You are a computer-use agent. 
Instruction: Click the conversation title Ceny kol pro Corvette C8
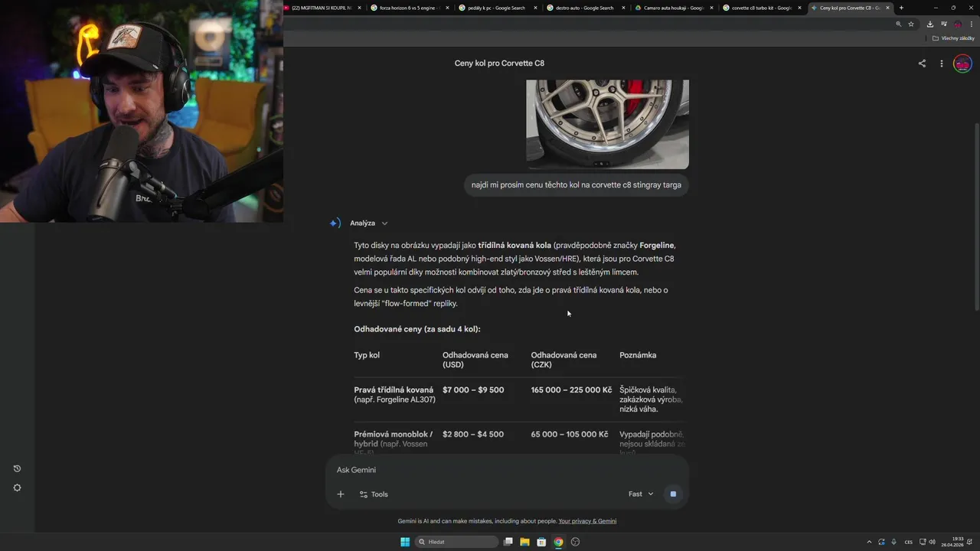point(499,64)
